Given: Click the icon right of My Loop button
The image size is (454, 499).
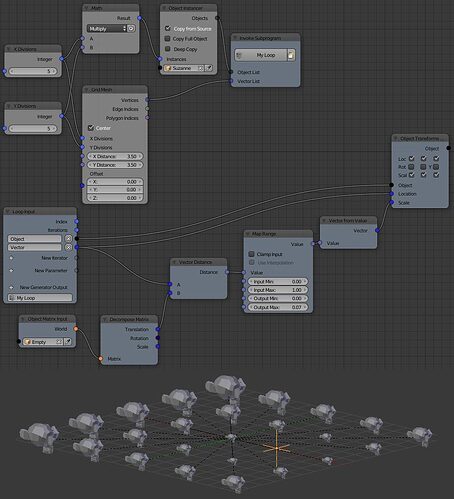Looking at the screenshot, I should (291, 55).
